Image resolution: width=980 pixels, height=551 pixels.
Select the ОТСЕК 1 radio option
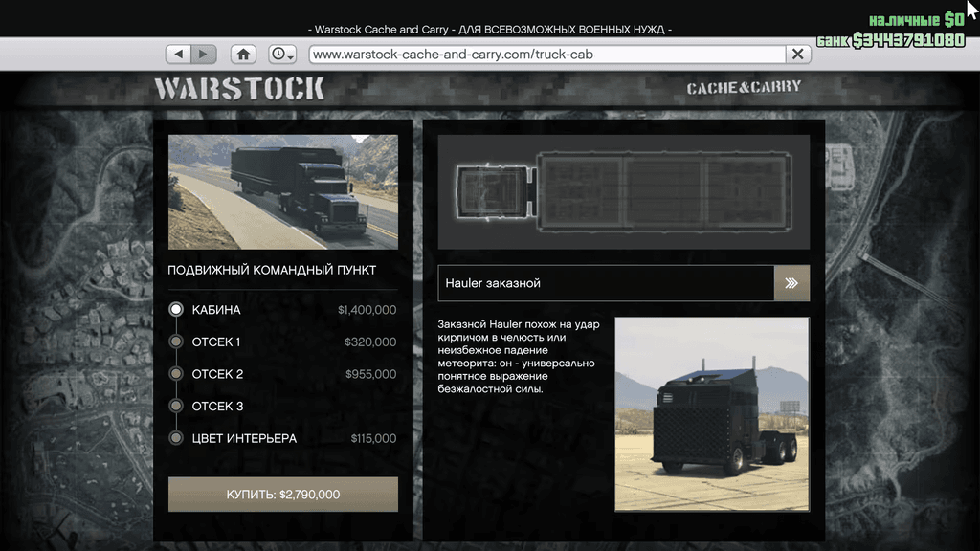(x=176, y=342)
